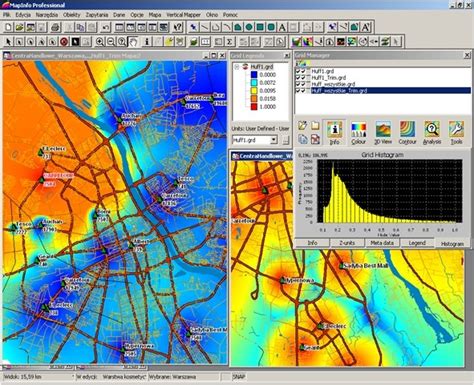The height and width of the screenshot is (385, 474).
Task: Select the Ellipse drawing tool
Action: point(249,27)
